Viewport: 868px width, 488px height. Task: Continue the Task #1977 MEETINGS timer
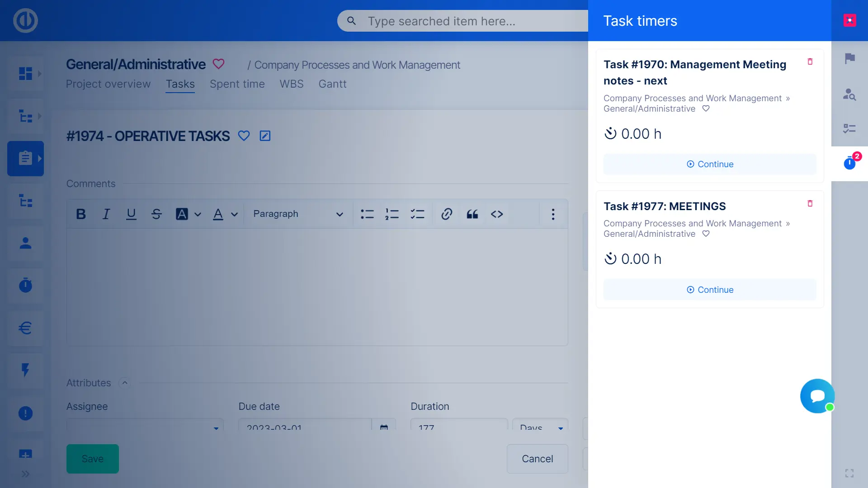tap(710, 290)
